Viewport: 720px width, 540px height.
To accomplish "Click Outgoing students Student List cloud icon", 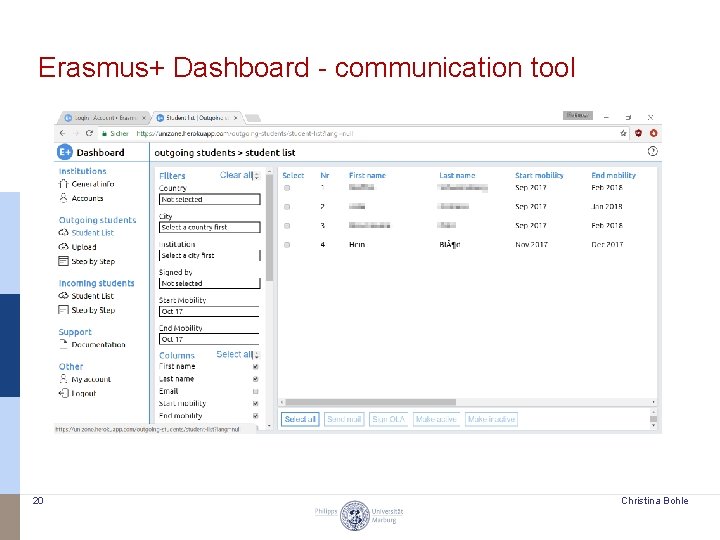I will pyautogui.click(x=63, y=233).
